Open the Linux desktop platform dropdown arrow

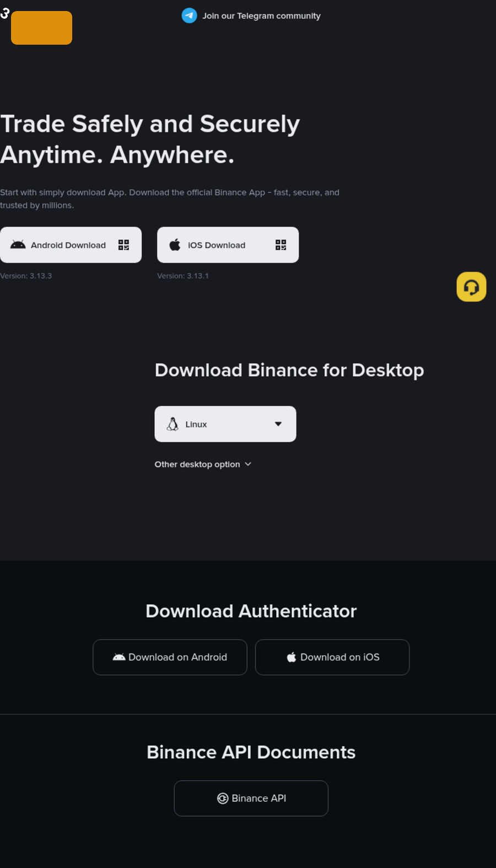pos(278,424)
